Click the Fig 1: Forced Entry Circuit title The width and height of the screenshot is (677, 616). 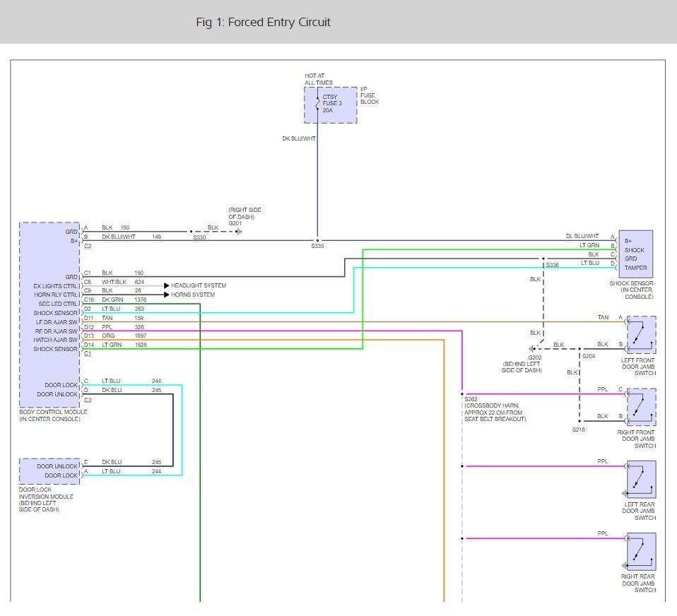(x=263, y=22)
